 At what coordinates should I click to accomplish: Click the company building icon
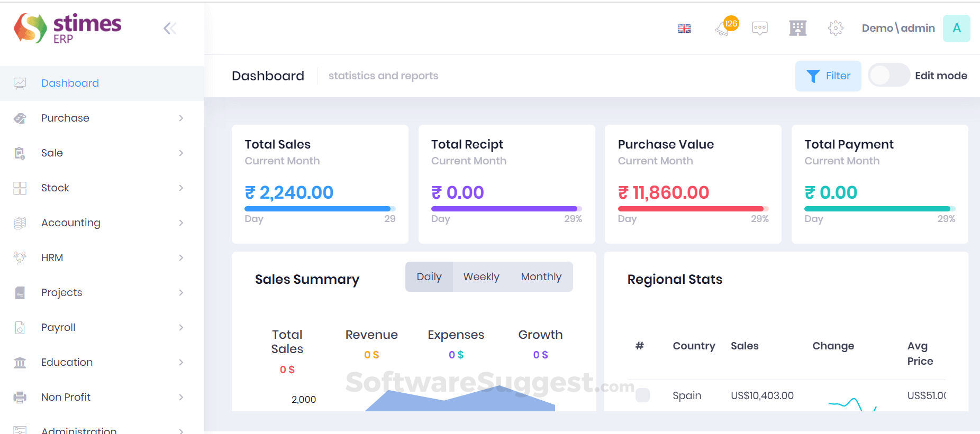point(797,28)
